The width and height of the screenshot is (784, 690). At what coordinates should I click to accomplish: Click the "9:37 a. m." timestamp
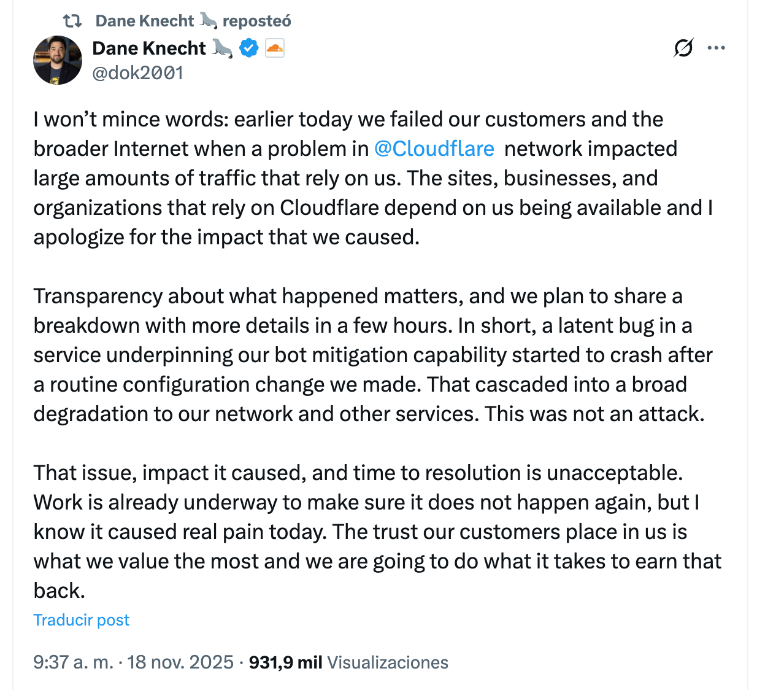point(73,662)
